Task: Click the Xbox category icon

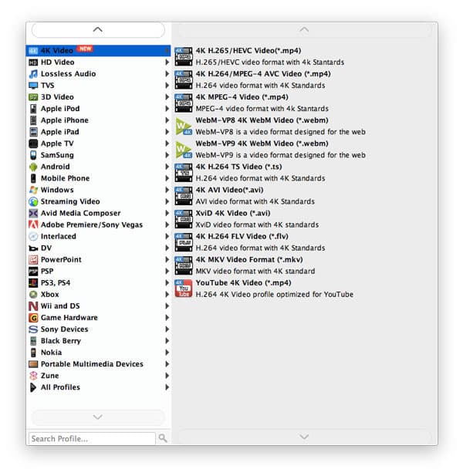Action: coord(33,295)
